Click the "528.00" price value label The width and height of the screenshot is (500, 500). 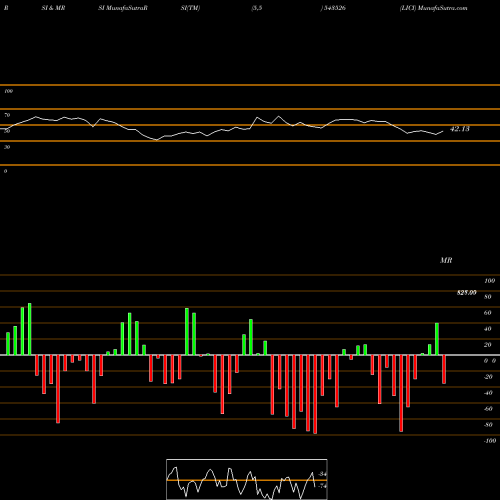466,293
